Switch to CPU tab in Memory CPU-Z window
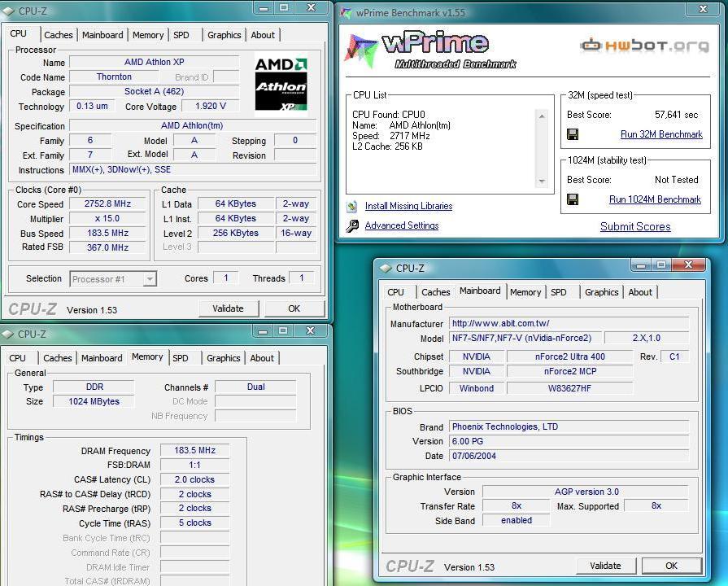 point(18,358)
